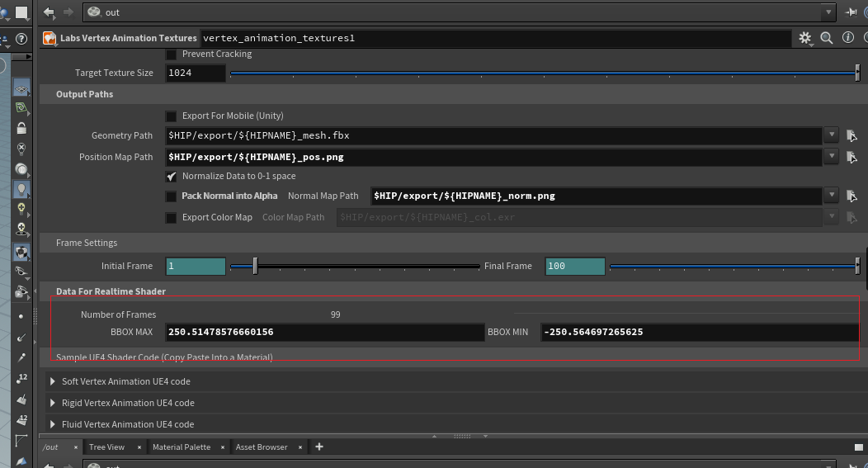Viewport: 868px width, 468px height.
Task: Open the Position Map Path dropdown arrow
Action: (832, 157)
